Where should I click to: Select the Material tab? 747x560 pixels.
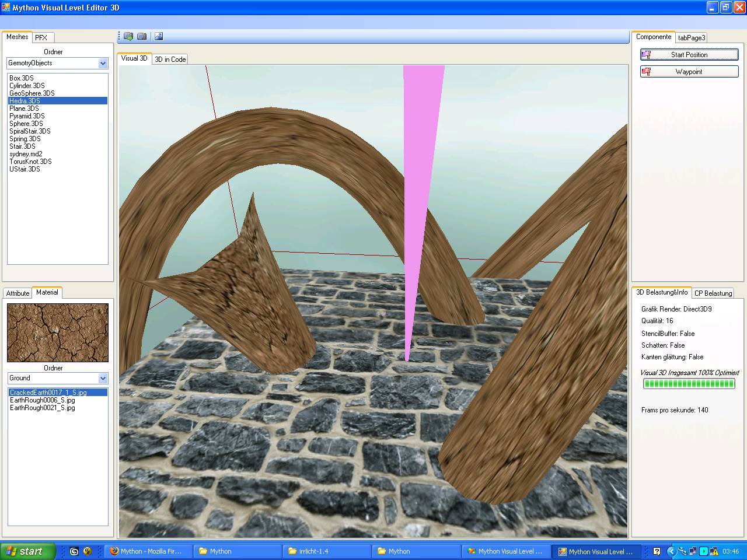tap(47, 292)
